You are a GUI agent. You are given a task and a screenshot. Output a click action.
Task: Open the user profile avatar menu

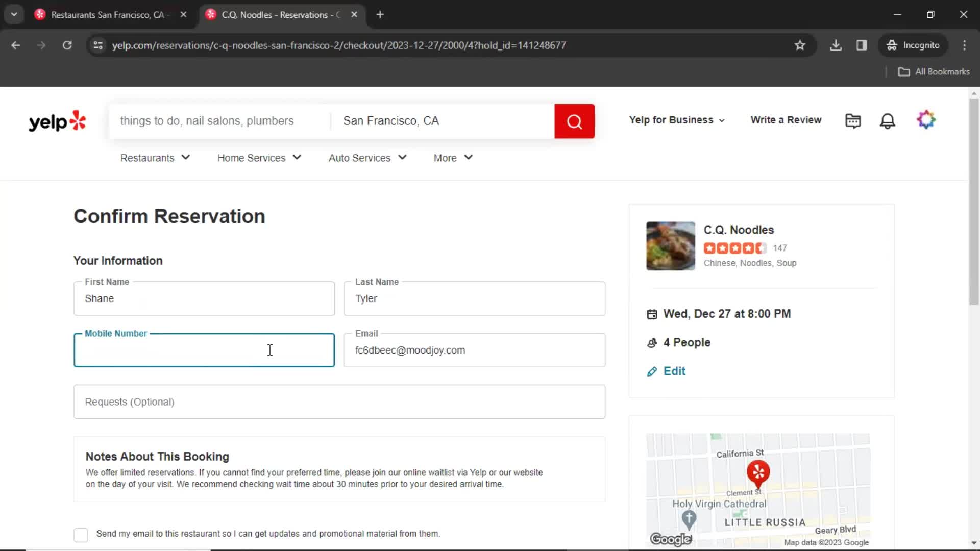click(x=926, y=120)
